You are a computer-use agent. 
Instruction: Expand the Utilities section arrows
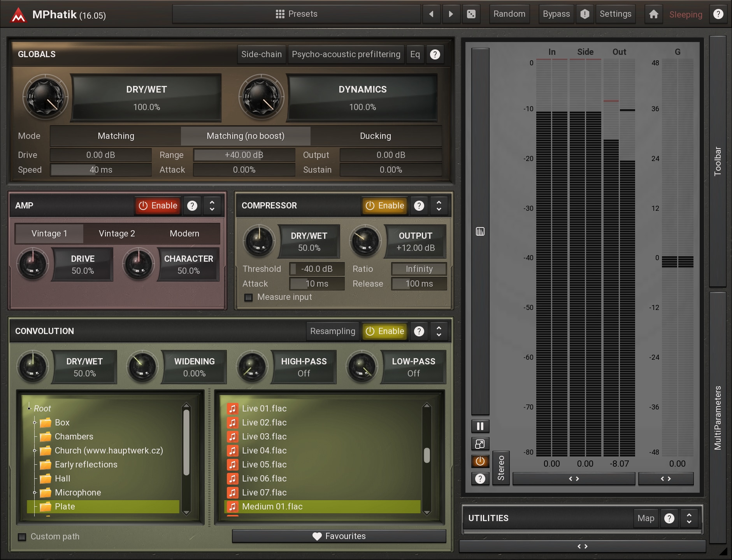(x=689, y=518)
